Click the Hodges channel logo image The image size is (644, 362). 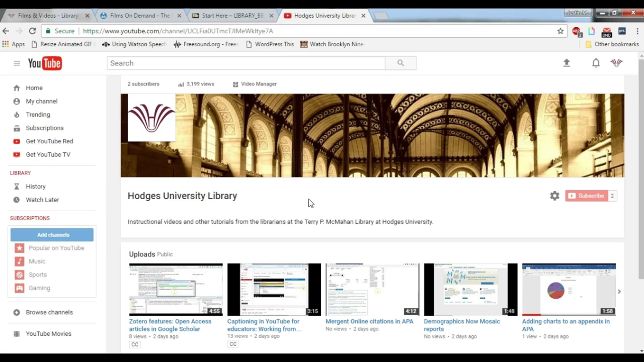[151, 118]
